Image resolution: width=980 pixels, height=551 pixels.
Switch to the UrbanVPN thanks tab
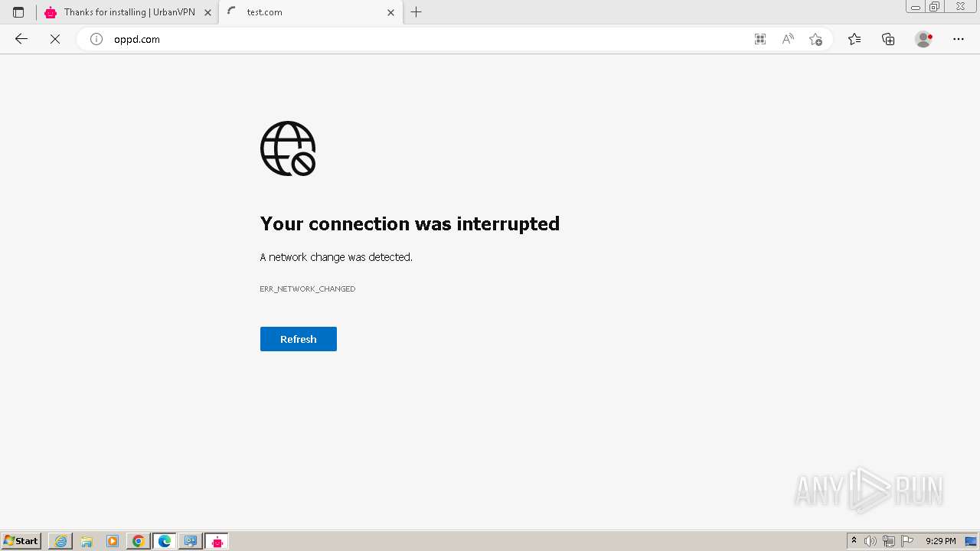pyautogui.click(x=127, y=12)
